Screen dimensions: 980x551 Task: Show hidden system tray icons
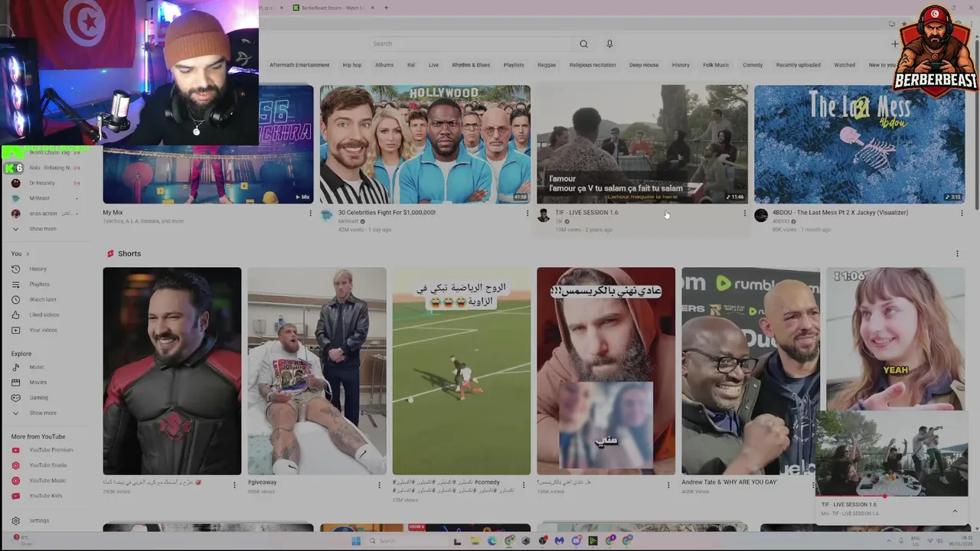coord(888,541)
